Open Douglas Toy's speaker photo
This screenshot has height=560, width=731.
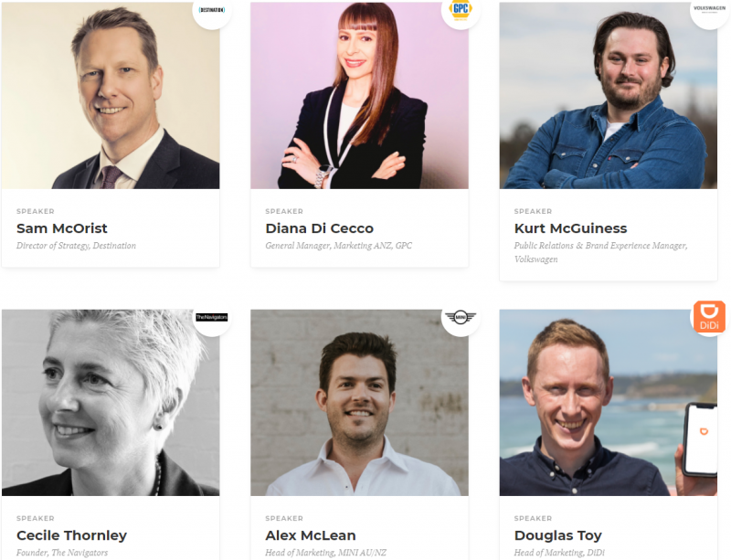point(609,402)
